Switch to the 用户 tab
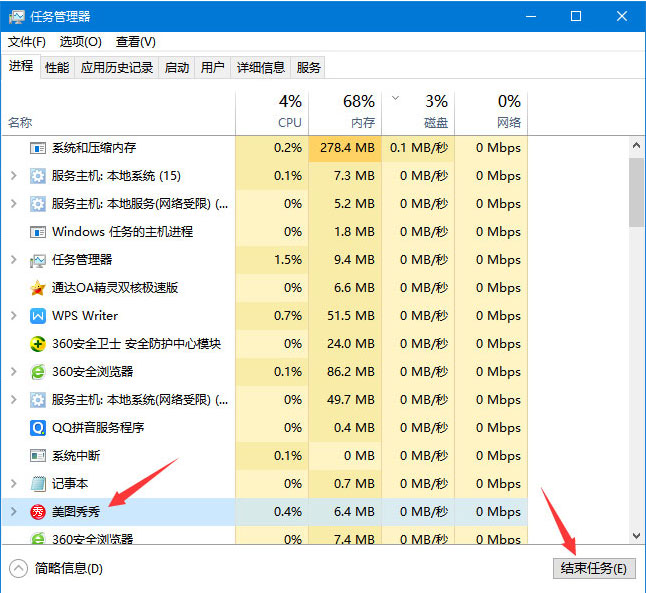This screenshot has height=593, width=646. point(213,67)
